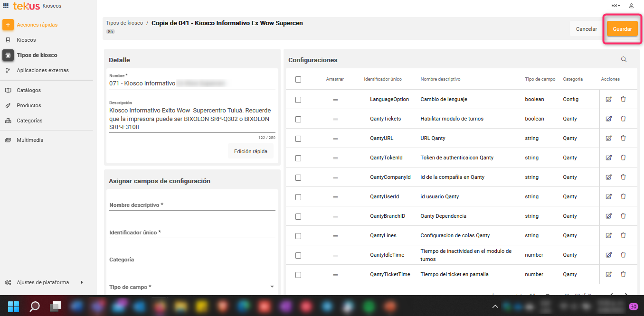Expand the ES language selector

point(616,6)
